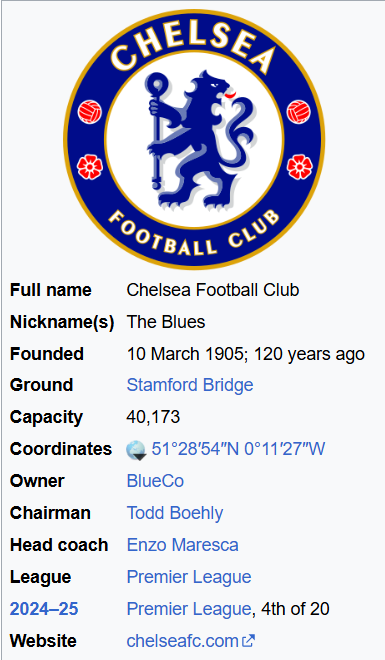Image resolution: width=385 pixels, height=660 pixels.
Task: Click the right red rose on the crest
Action: point(300,167)
